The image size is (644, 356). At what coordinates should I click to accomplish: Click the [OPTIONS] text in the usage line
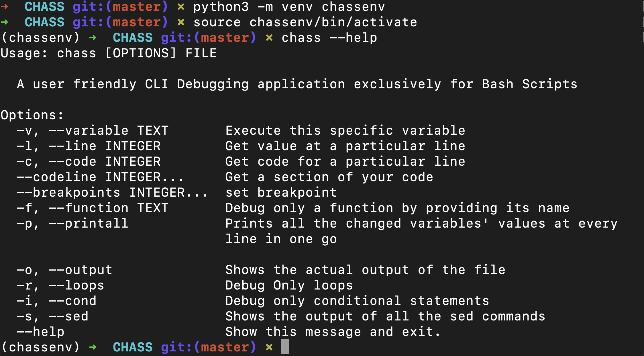pyautogui.click(x=141, y=53)
